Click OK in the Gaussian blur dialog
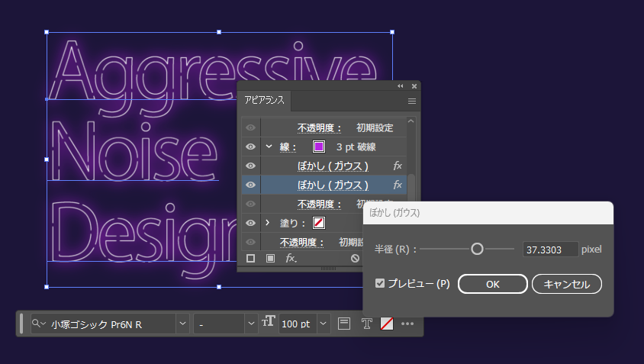Image resolution: width=644 pixels, height=364 pixels. 492,284
